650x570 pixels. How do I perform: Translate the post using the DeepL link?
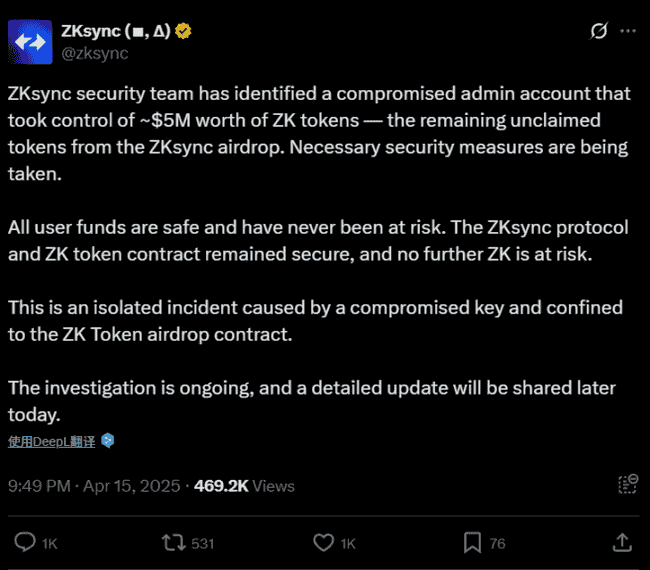tap(52, 441)
